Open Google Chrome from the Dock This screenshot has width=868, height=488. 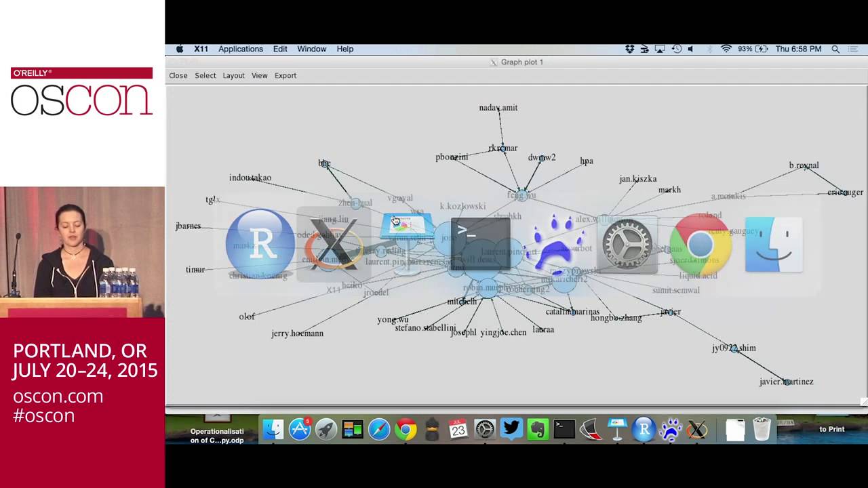coord(406,429)
